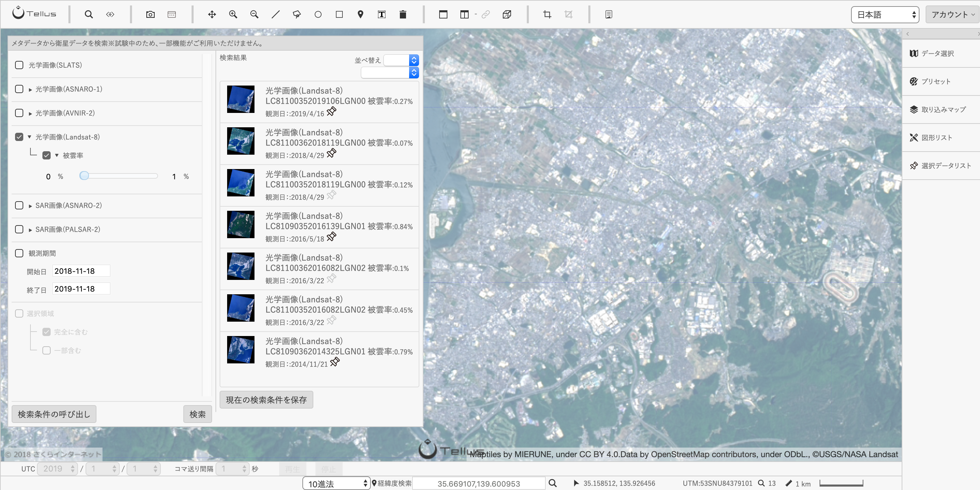Select the zoom in tool
This screenshot has height=490, width=980.
click(x=233, y=14)
